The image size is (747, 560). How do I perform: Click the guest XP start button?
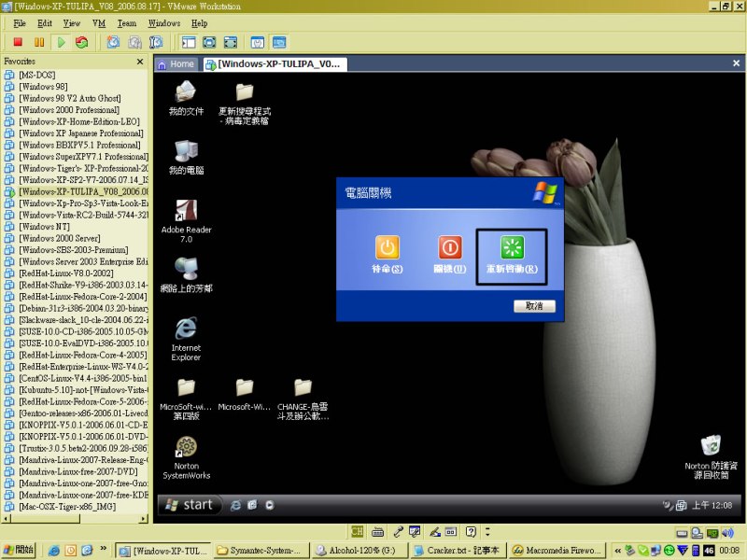tap(190, 505)
